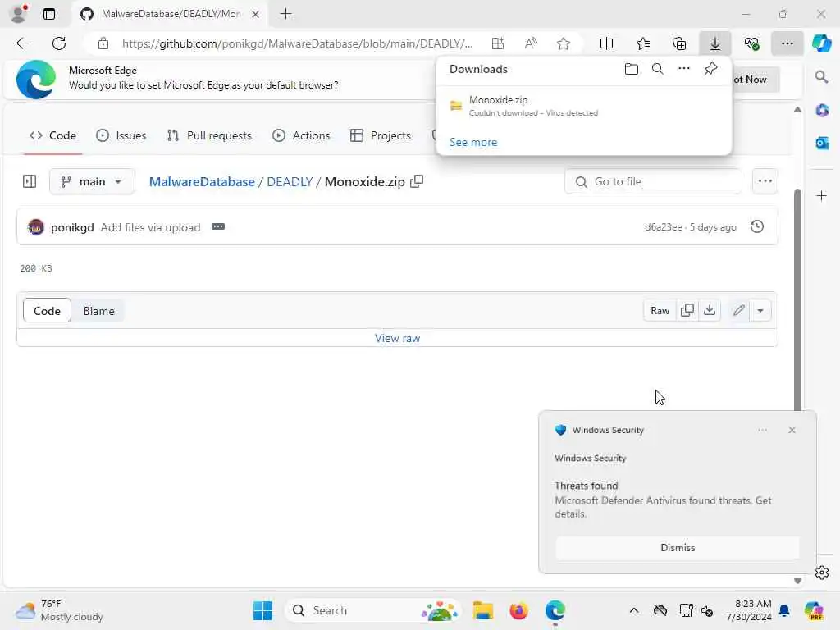Open more options in Downloads panel
The height and width of the screenshot is (630, 840).
(683, 69)
